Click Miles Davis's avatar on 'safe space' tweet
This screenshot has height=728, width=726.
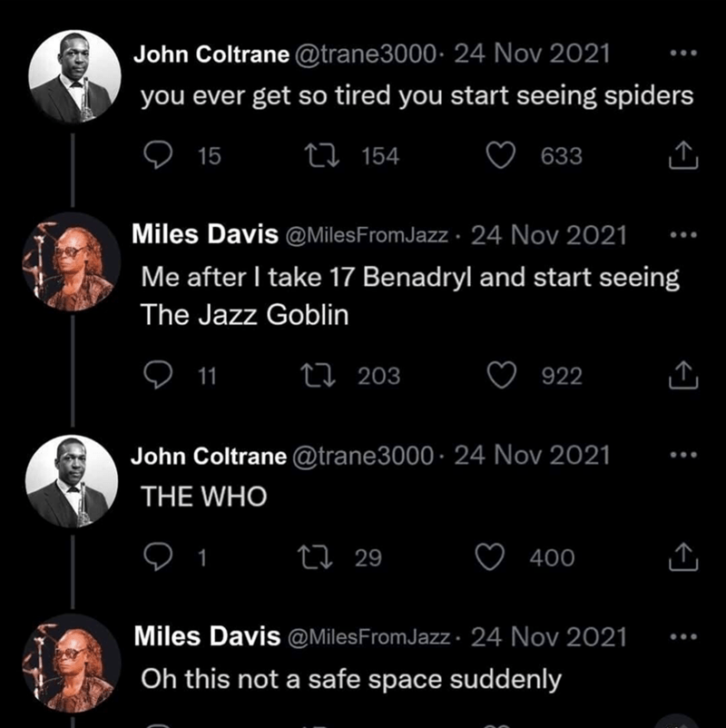coord(73,663)
